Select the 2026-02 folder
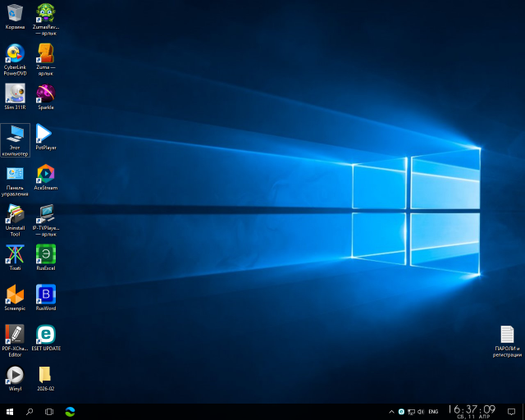The width and height of the screenshot is (525, 420). (46, 378)
